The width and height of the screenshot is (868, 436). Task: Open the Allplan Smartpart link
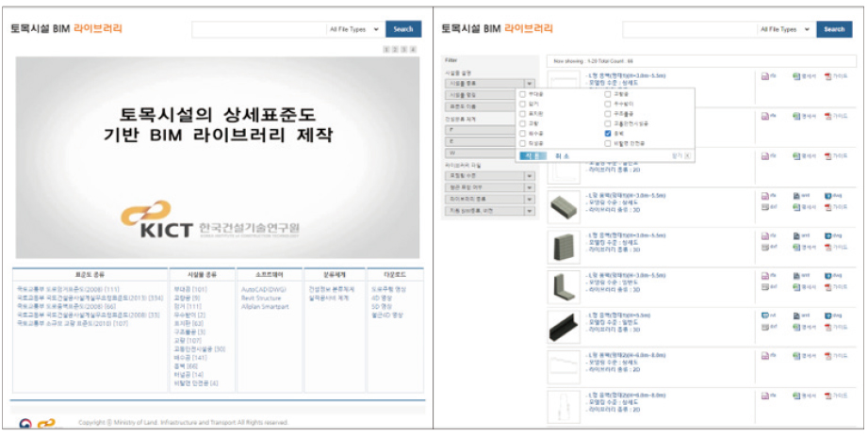point(265,307)
